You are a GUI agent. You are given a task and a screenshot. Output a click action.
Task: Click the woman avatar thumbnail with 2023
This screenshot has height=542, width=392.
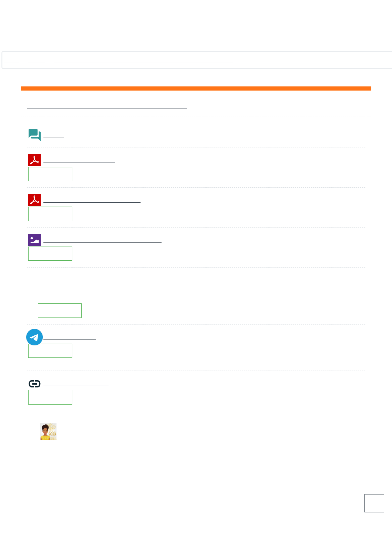pos(48,431)
